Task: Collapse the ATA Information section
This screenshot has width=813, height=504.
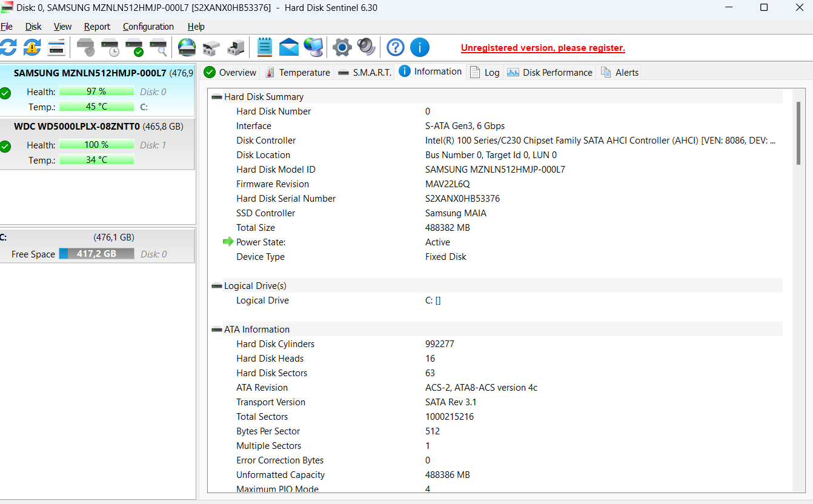Action: point(216,329)
